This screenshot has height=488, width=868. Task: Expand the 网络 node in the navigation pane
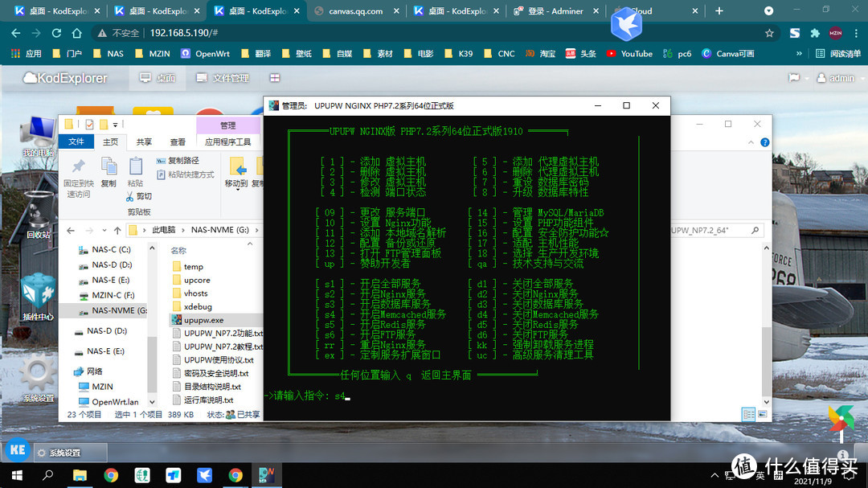[x=72, y=371]
